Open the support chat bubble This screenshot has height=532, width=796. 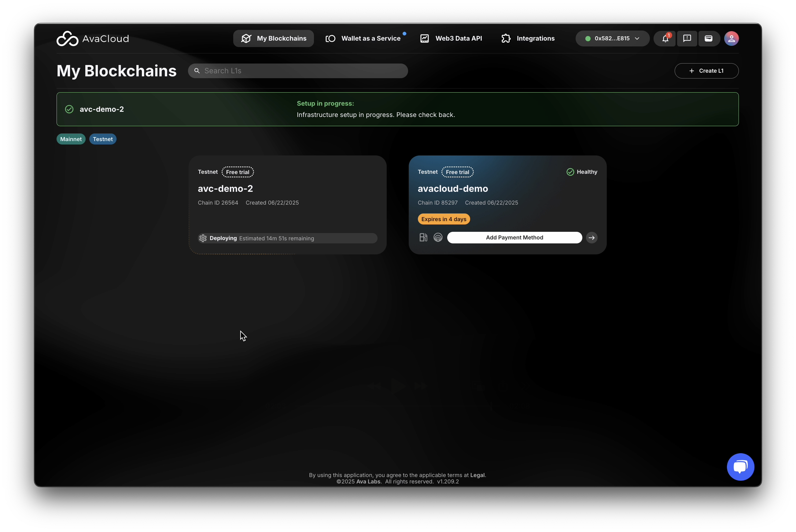tap(740, 467)
